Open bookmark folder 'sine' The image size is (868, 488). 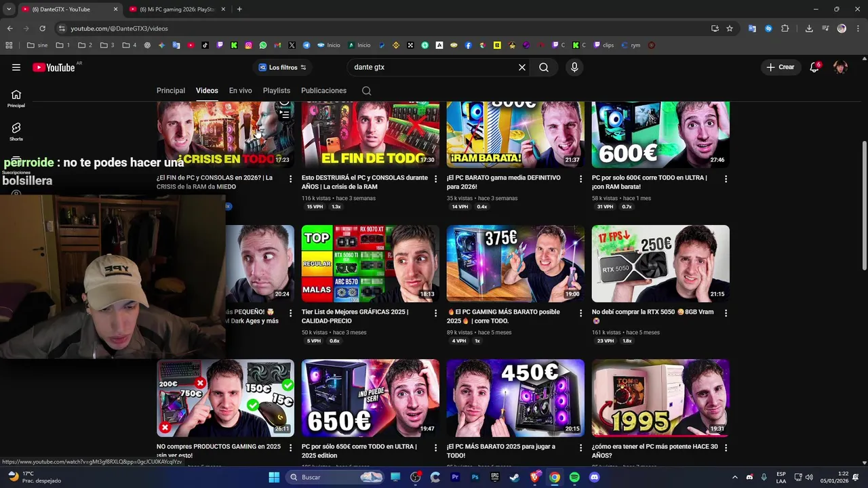pyautogui.click(x=37, y=45)
